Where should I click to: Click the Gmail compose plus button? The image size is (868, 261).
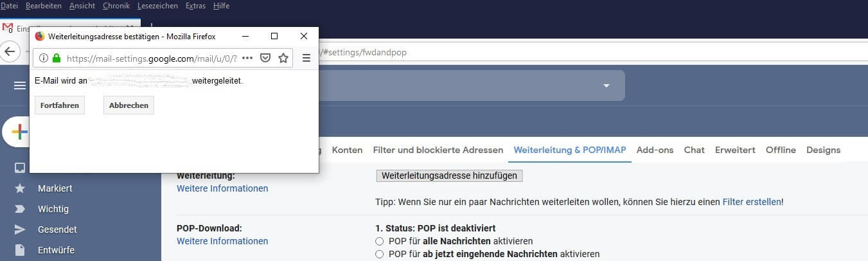[x=20, y=132]
